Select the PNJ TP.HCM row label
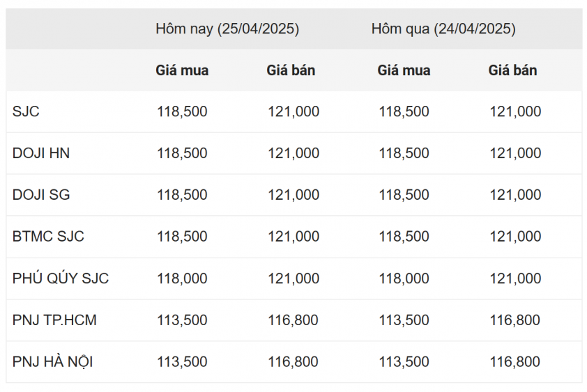587x392 pixels. (x=54, y=320)
